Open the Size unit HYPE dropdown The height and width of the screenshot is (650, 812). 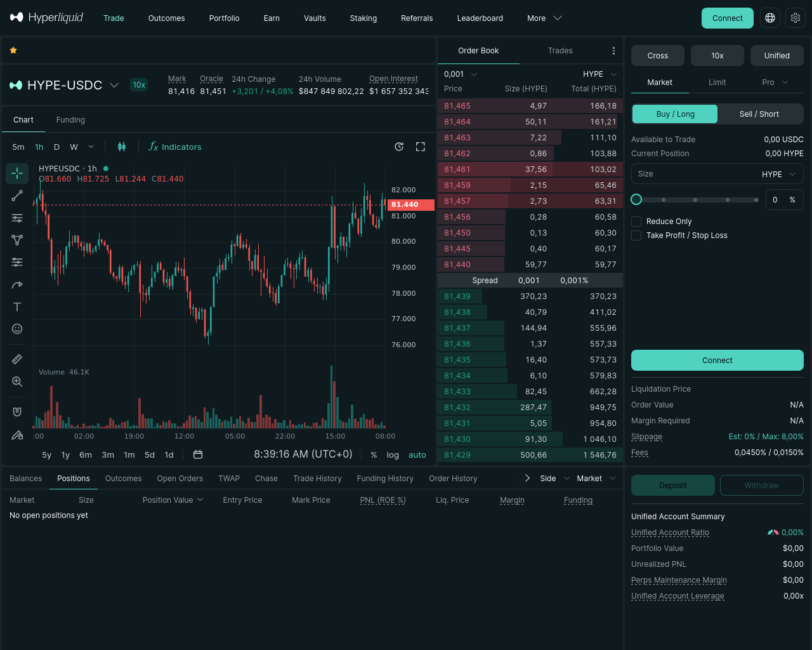[778, 174]
